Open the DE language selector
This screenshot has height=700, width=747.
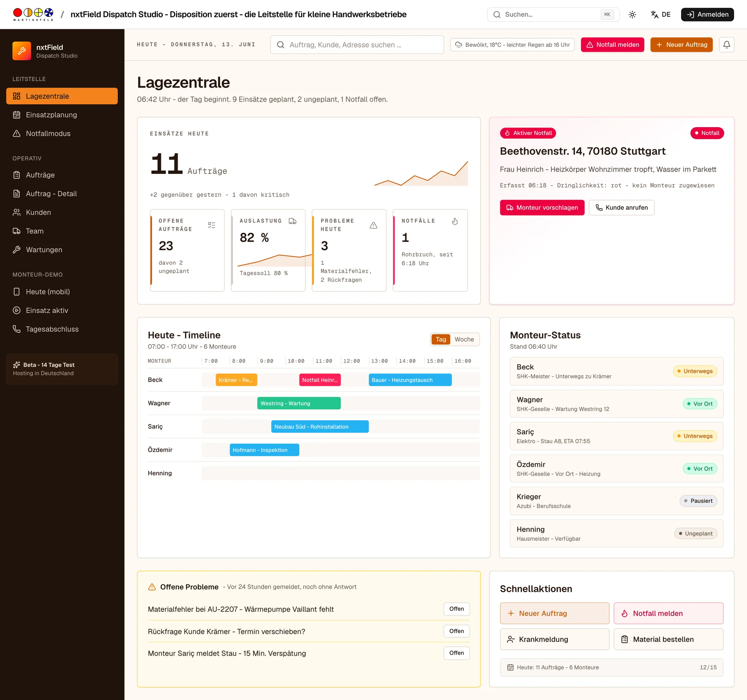(661, 14)
